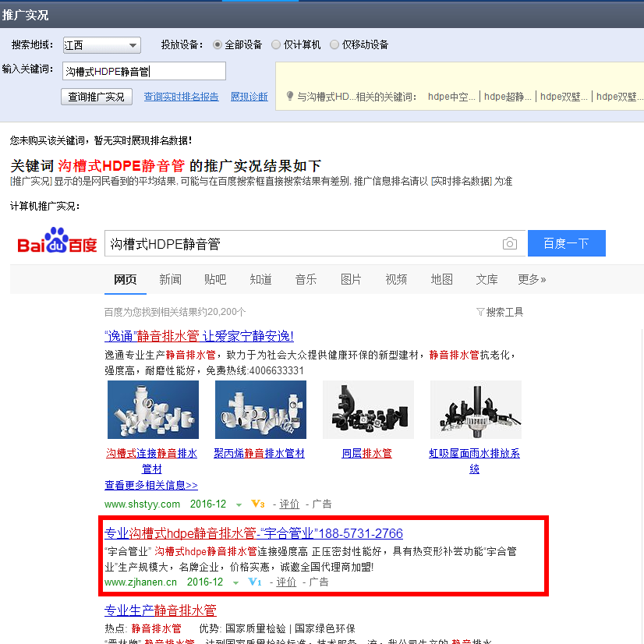Click the lightbulb related keywords icon
The height and width of the screenshot is (644, 644).
click(x=289, y=96)
